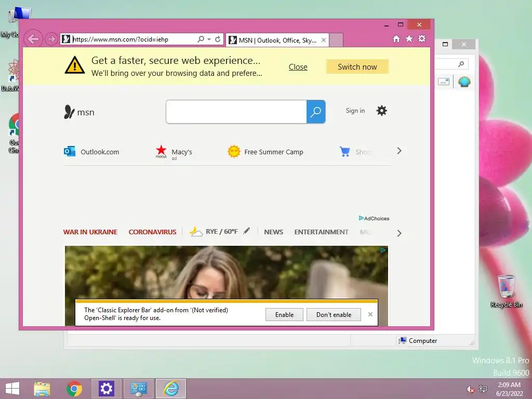Open the ENTERTAINMENT category
Image resolution: width=532 pixels, height=399 pixels.
click(321, 232)
